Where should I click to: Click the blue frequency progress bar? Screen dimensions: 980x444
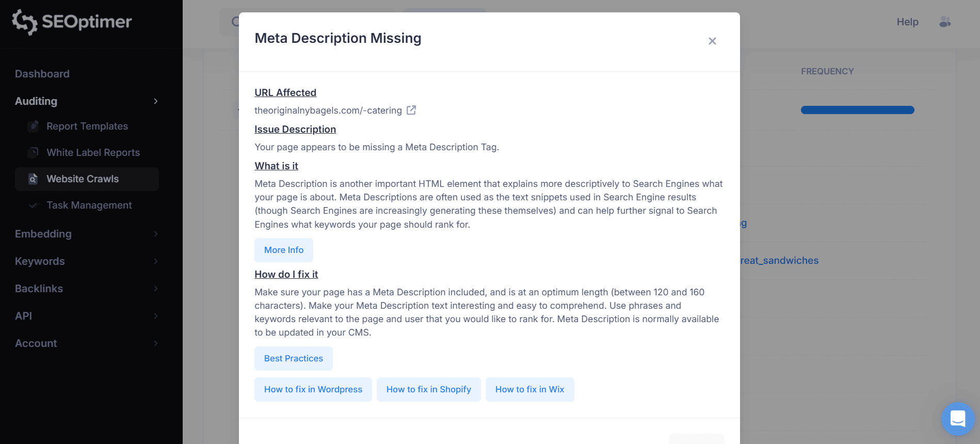(857, 110)
